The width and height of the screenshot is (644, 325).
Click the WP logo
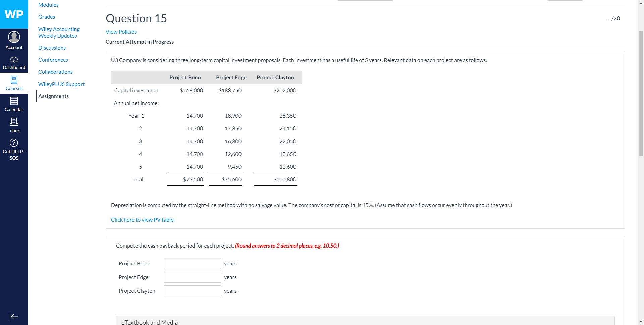[14, 14]
